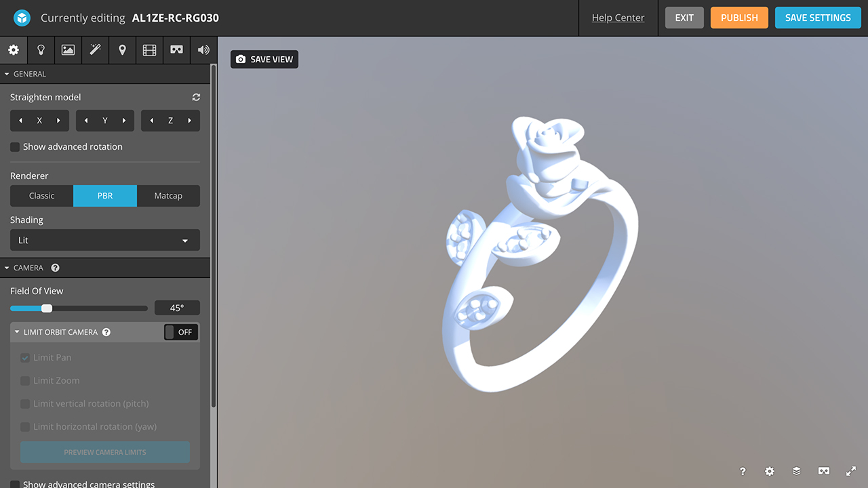868x488 pixels.
Task: Open the Help Center link
Action: [618, 18]
